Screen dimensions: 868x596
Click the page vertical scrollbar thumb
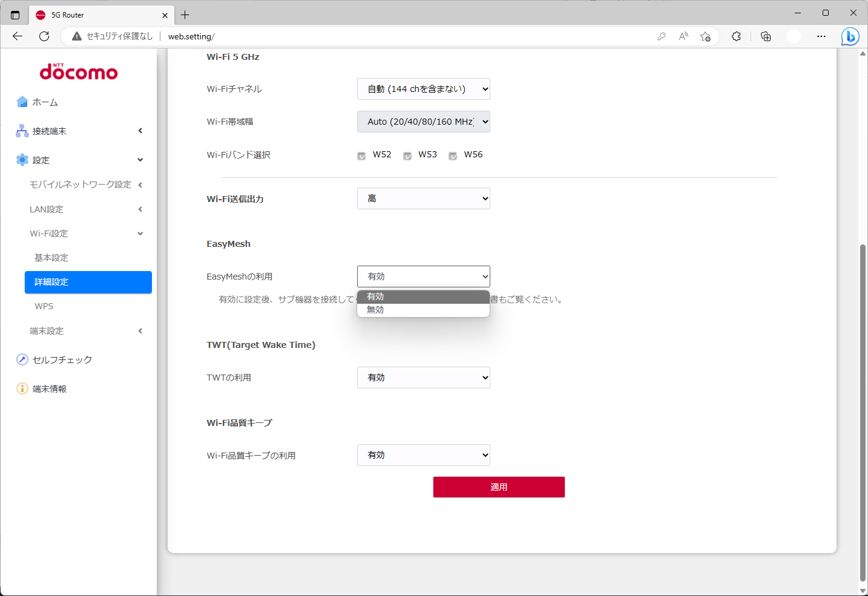(x=863, y=412)
